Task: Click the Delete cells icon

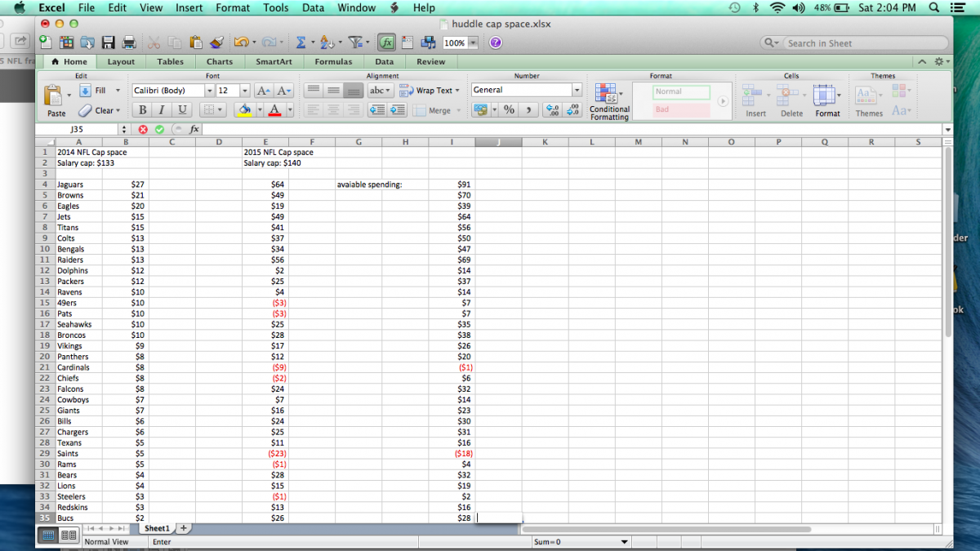Action: (788, 96)
